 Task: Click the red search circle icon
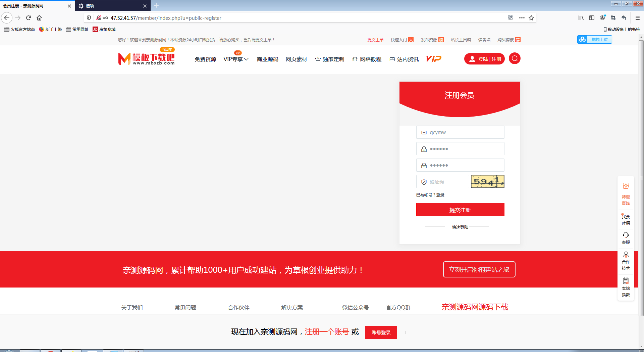[515, 58]
